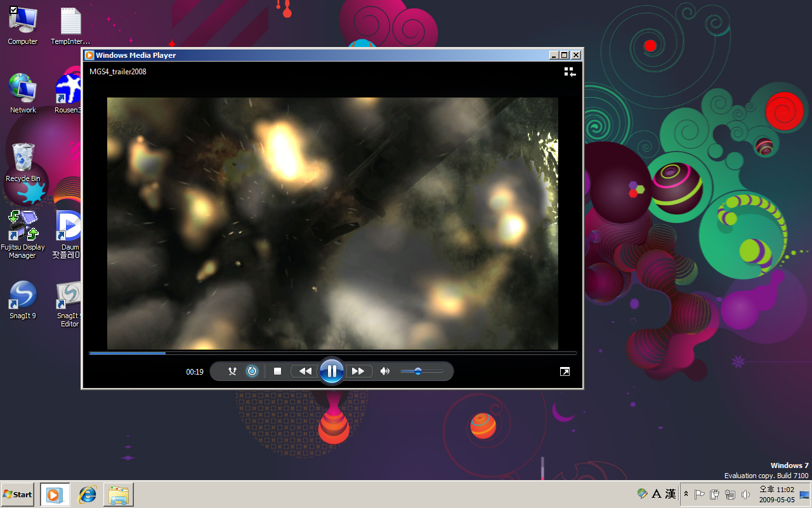812x508 pixels.
Task: Click the video playback area
Action: pyautogui.click(x=332, y=223)
